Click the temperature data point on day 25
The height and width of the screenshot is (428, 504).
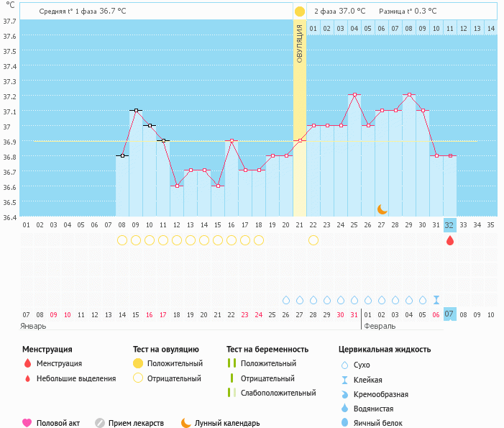click(x=354, y=95)
